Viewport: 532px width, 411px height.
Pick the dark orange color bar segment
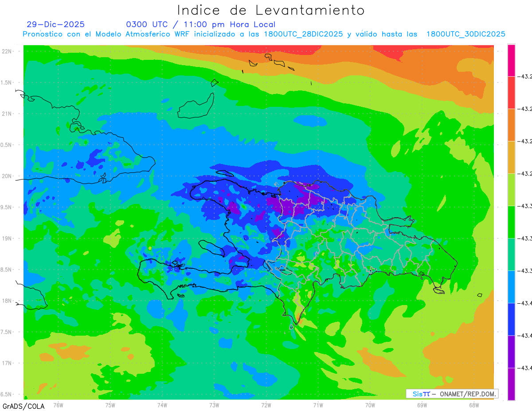(x=511, y=125)
